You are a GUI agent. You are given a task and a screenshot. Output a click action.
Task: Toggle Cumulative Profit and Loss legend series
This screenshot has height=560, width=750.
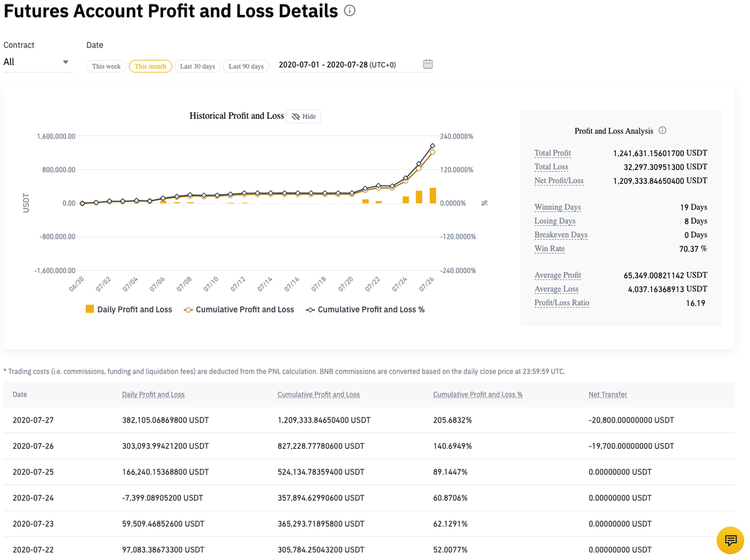click(239, 309)
